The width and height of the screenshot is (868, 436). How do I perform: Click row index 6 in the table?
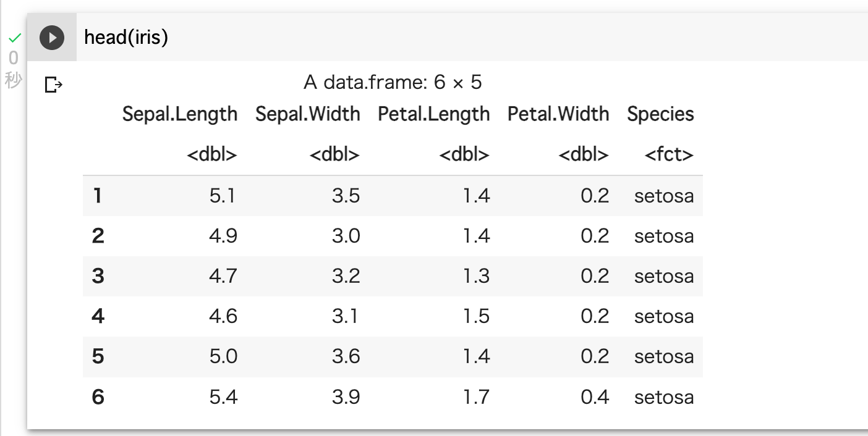click(98, 396)
